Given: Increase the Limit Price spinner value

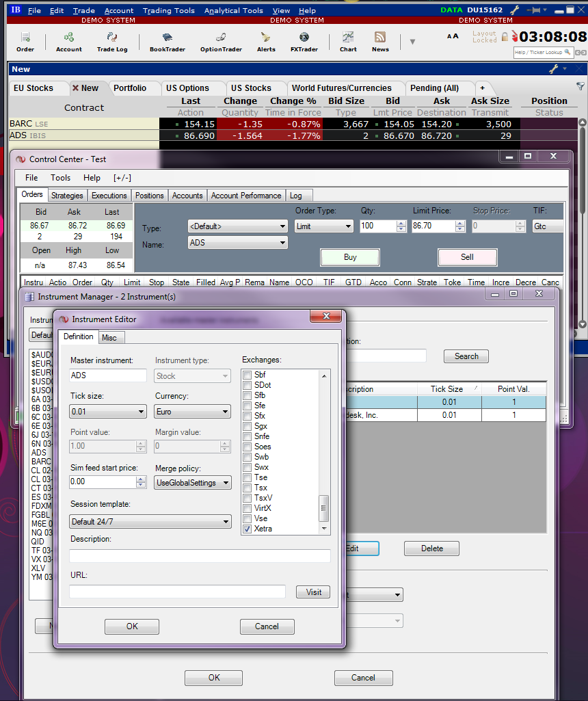Looking at the screenshot, I should [x=460, y=224].
